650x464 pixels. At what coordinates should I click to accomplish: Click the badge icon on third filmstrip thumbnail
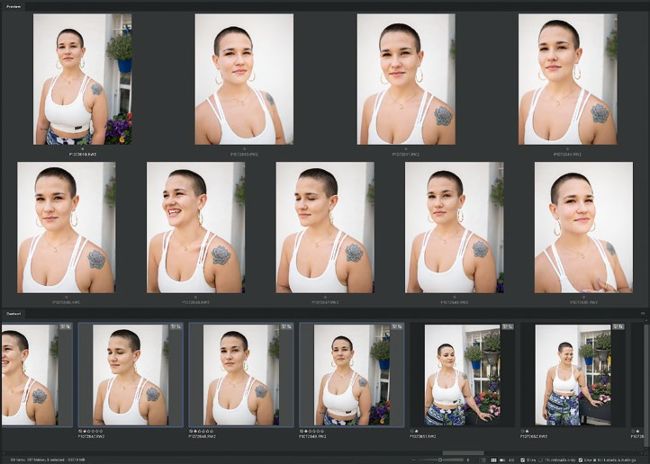[286, 327]
